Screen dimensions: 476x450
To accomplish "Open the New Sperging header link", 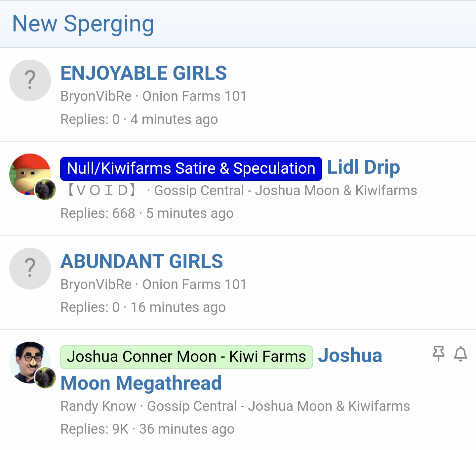I will pyautogui.click(x=83, y=24).
